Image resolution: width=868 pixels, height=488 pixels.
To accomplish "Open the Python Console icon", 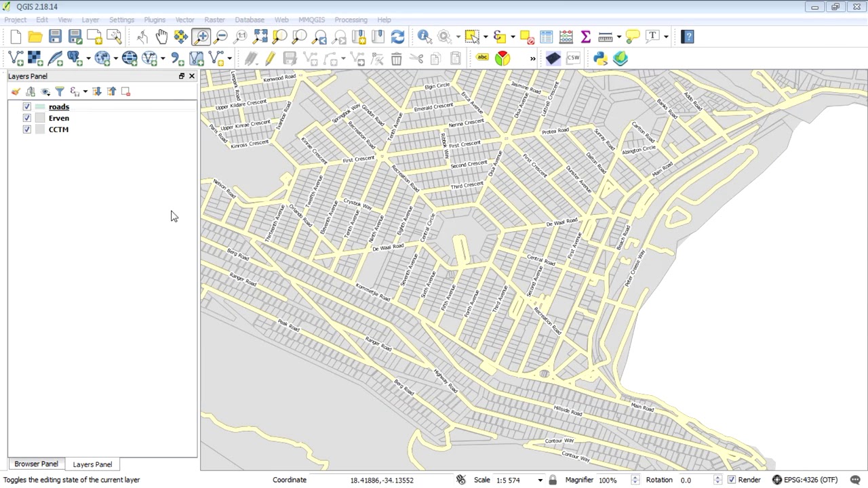I will (x=601, y=58).
